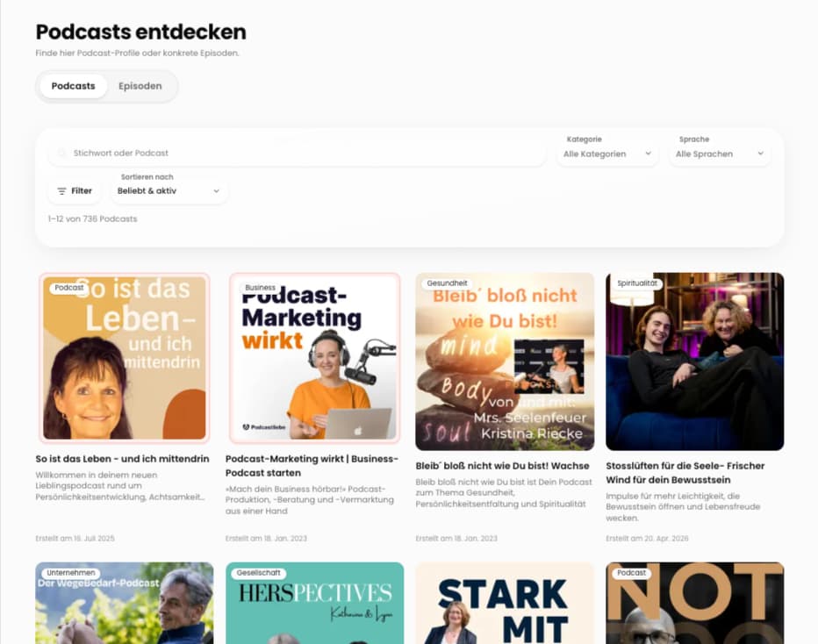Image resolution: width=818 pixels, height=644 pixels.
Task: Open title link So ist das Leben - und ich mittendrin
Action: pyautogui.click(x=122, y=459)
